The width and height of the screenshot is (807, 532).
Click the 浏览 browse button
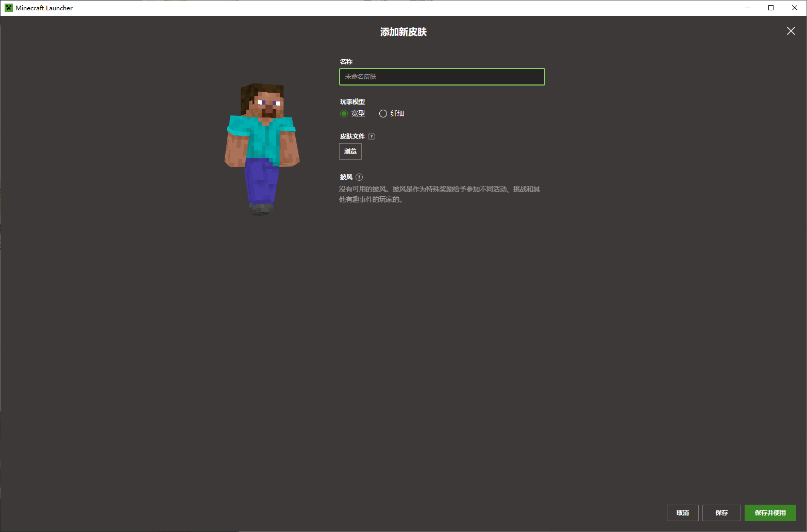350,151
